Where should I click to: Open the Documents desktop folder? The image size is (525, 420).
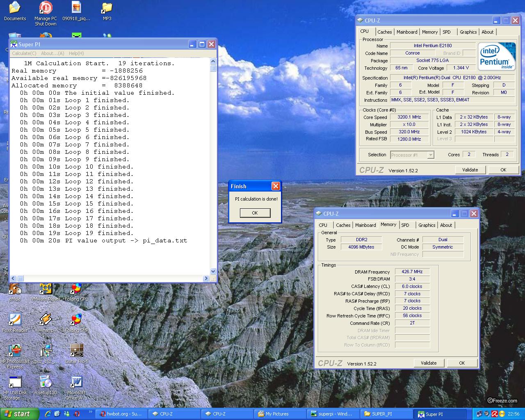tap(15, 11)
